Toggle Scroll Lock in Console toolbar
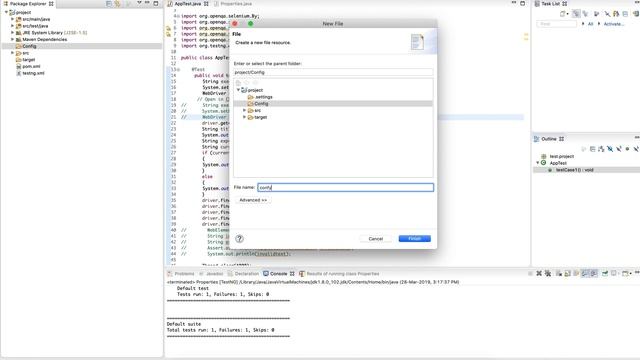 click(567, 273)
